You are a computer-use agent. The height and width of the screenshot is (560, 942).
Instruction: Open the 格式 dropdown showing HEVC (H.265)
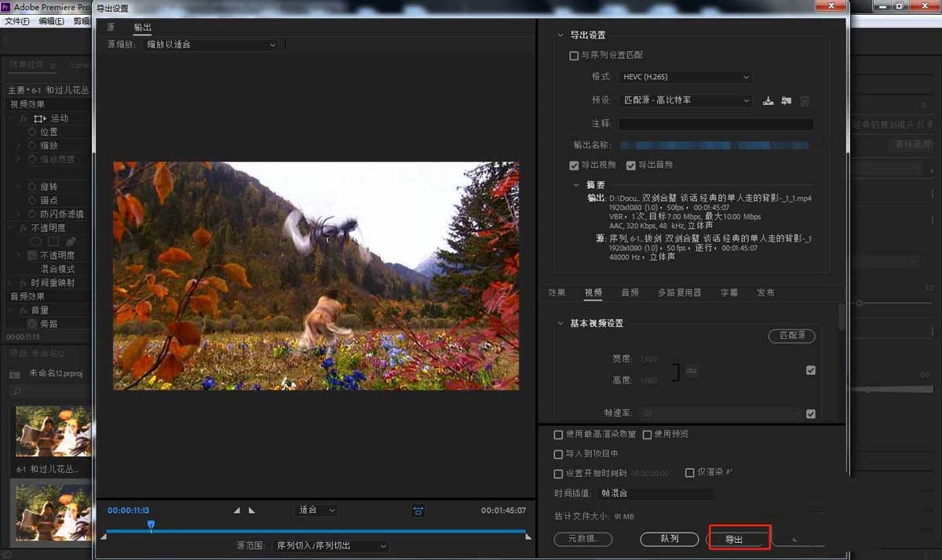pos(685,76)
